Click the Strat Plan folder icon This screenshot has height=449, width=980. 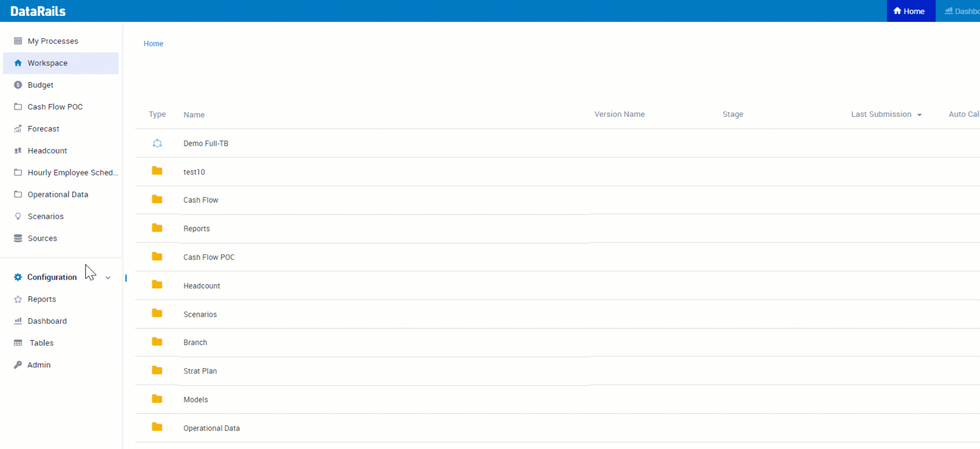click(157, 370)
